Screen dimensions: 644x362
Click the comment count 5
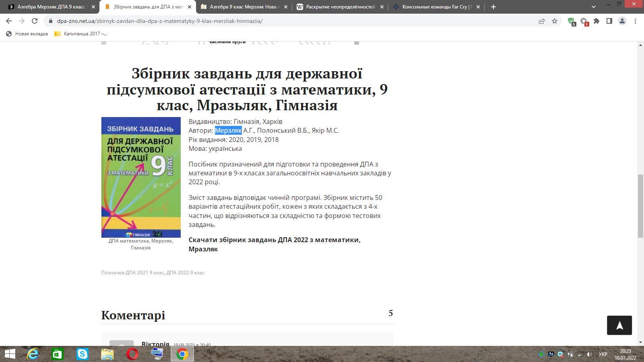[390, 313]
